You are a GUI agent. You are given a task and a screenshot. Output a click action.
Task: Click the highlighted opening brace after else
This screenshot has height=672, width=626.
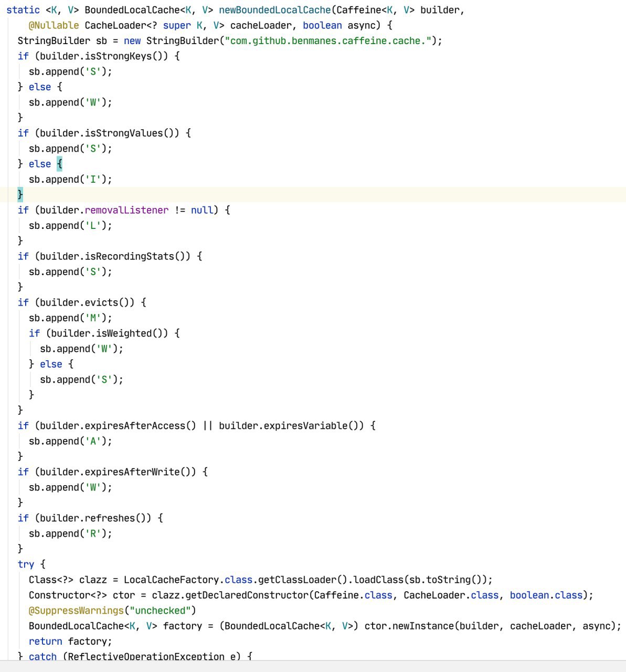[x=59, y=164]
